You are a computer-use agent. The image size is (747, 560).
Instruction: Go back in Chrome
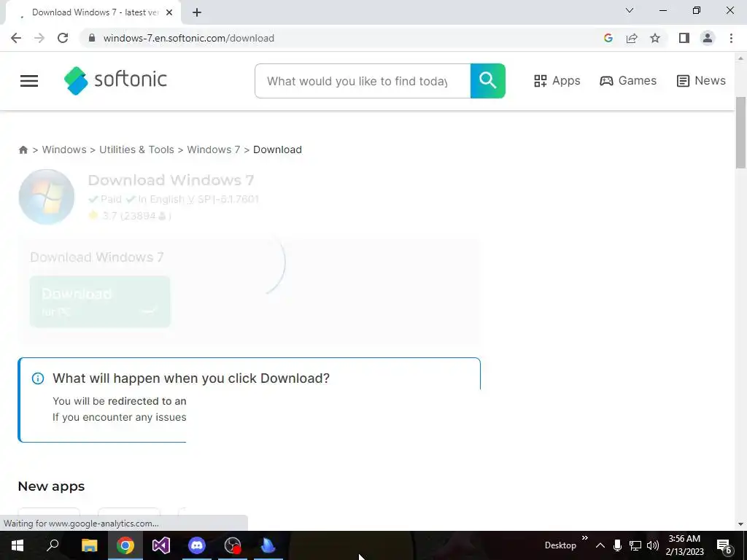coord(16,38)
